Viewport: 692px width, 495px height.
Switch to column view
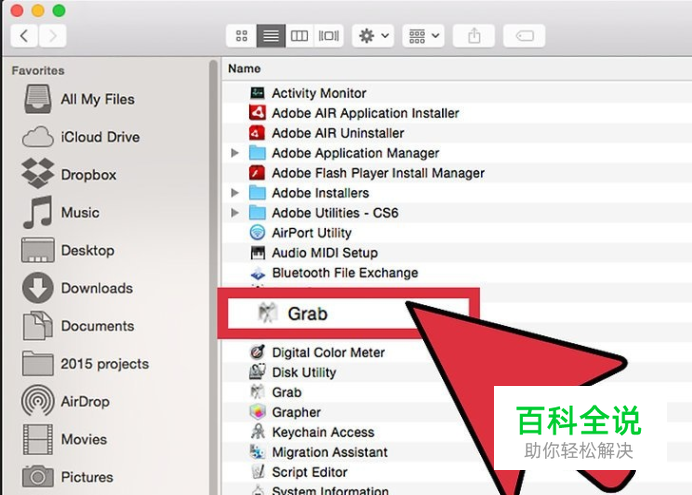(299, 36)
